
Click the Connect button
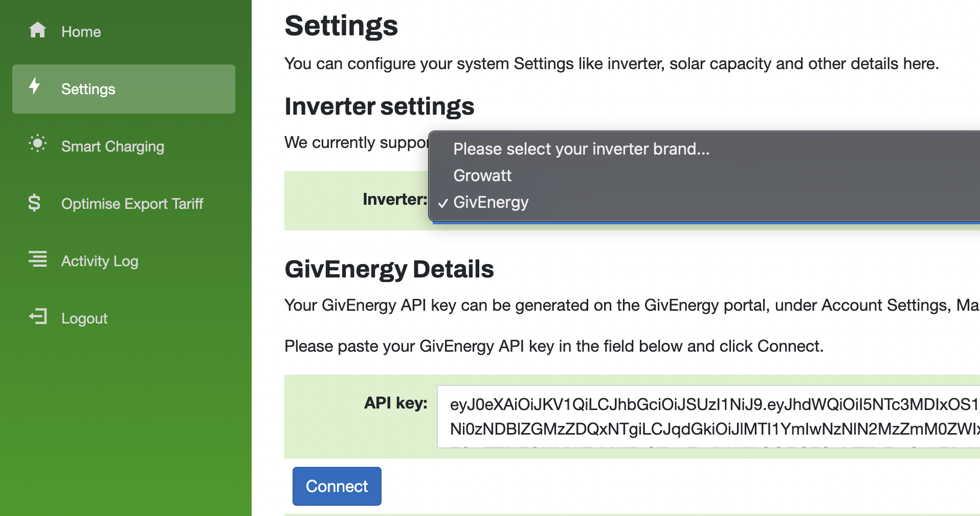(337, 486)
